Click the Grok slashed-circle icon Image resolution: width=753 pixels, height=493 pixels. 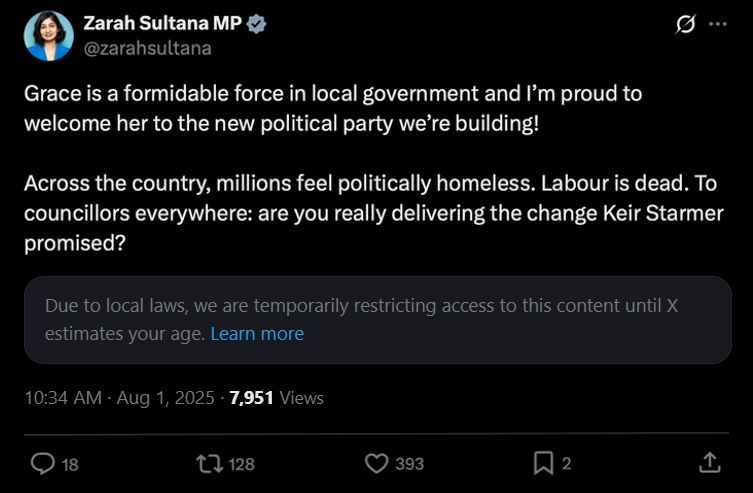point(685,25)
